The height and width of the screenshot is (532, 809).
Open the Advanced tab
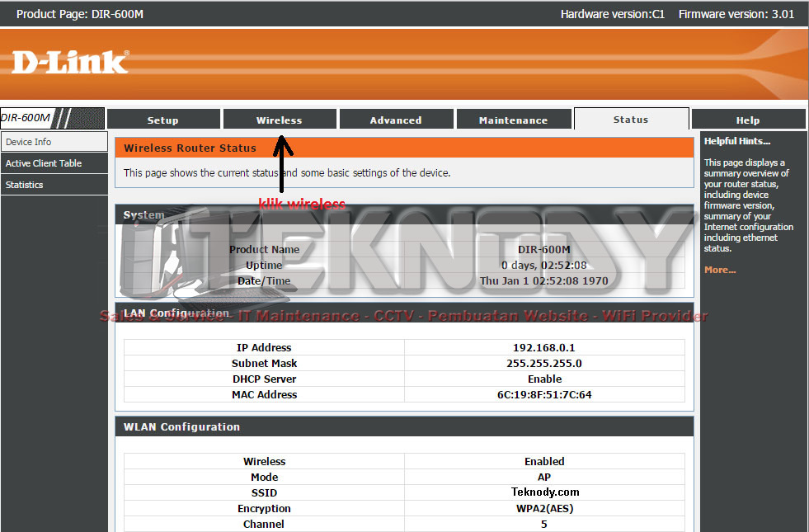coord(396,120)
